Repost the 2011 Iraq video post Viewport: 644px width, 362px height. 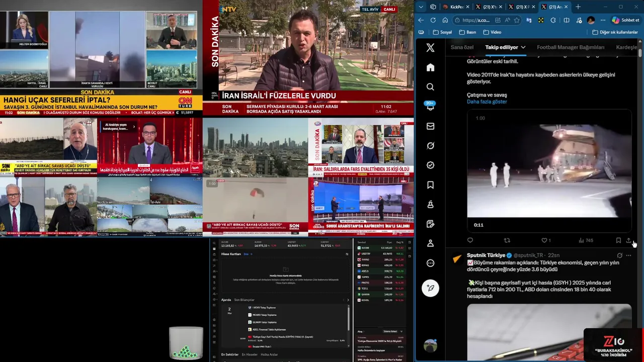tap(507, 240)
